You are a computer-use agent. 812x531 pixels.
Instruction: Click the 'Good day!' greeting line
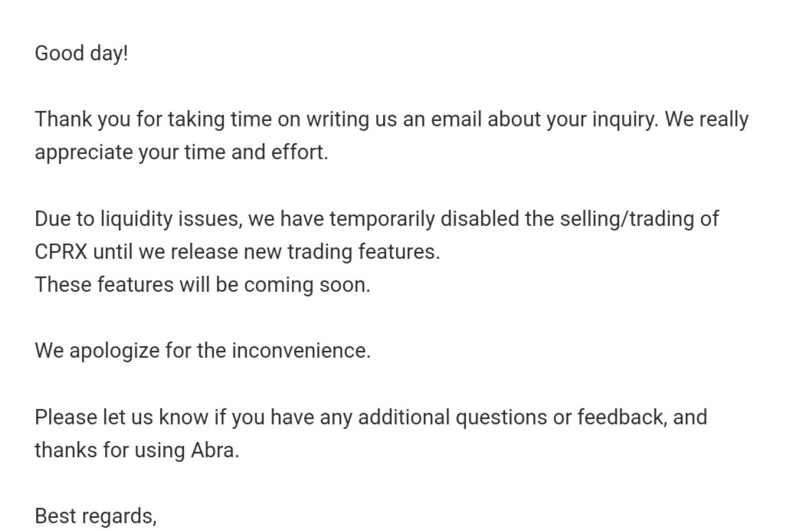tap(81, 54)
